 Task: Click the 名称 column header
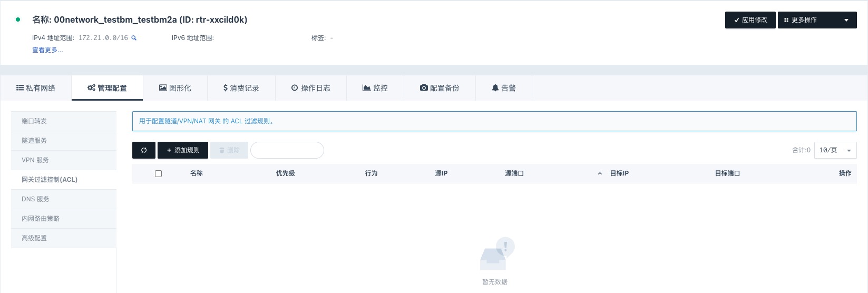click(197, 173)
